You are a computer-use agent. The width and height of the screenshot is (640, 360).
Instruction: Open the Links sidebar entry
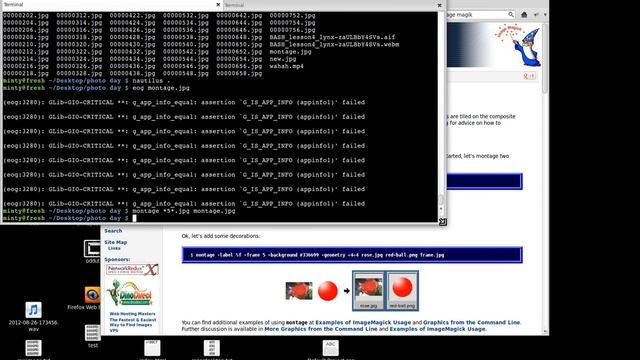(114, 248)
